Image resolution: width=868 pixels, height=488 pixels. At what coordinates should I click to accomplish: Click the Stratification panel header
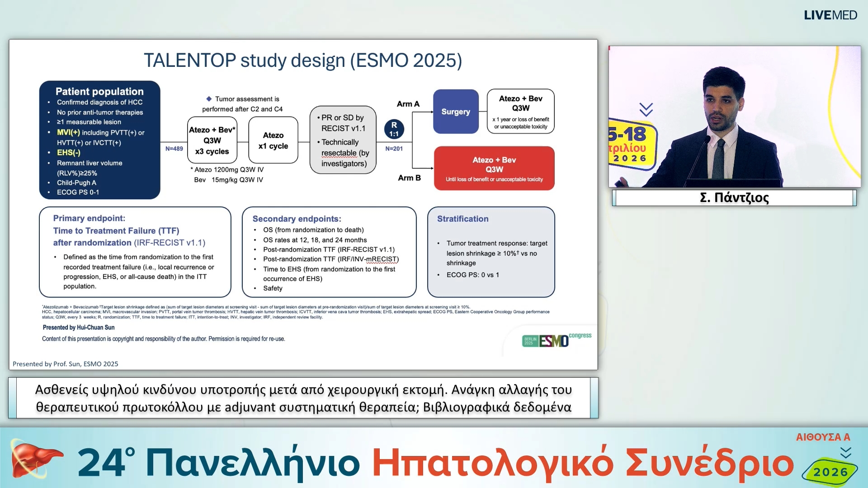coord(462,219)
